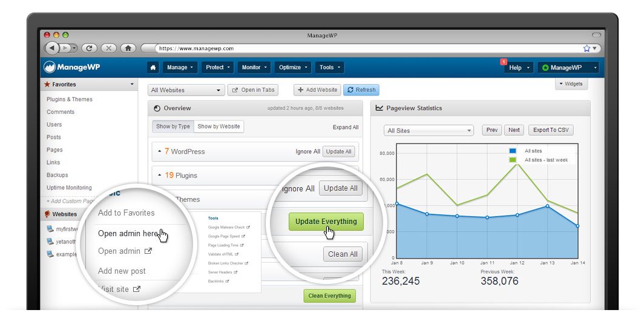Viewport: 644px width, 324px height.
Task: Open the ManageWP account dropdown
Action: 568,67
